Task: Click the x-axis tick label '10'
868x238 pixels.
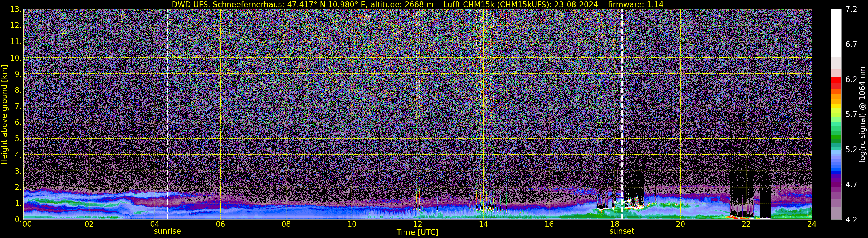Action: coord(351,224)
